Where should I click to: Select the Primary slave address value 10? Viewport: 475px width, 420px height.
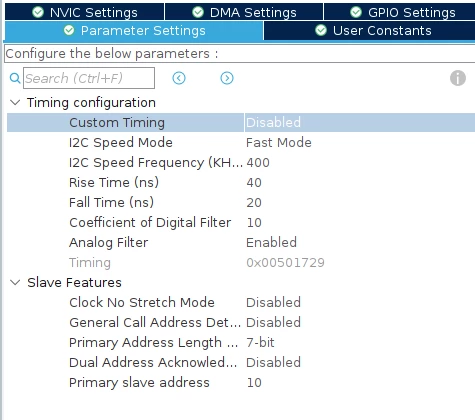254,382
